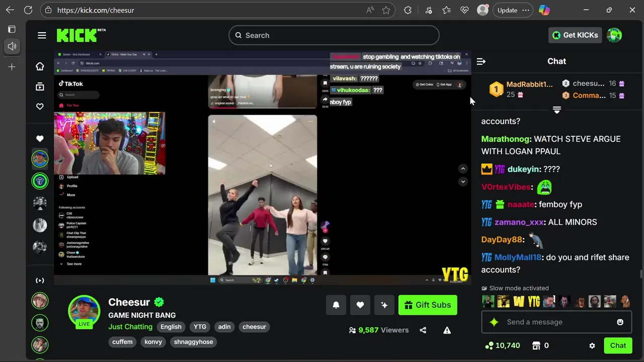The image size is (644, 362).
Task: Open chat user V0rtexVibes's name
Action: [506, 187]
